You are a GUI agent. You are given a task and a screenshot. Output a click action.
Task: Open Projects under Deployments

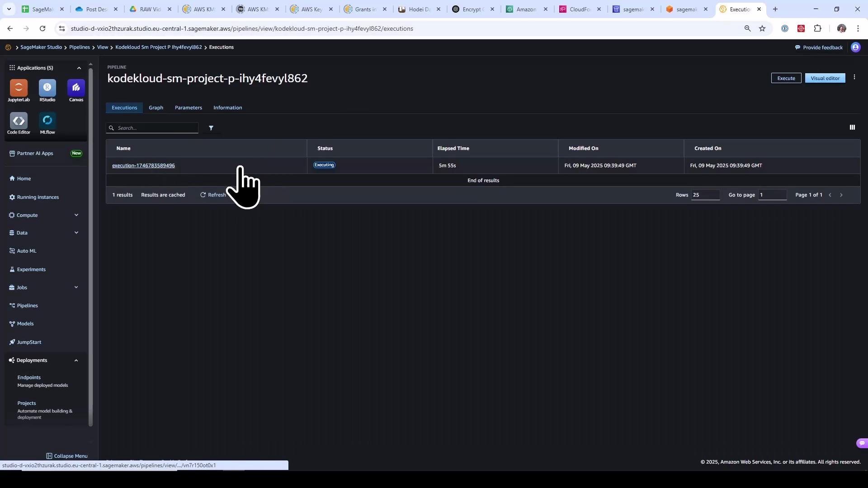(x=27, y=404)
